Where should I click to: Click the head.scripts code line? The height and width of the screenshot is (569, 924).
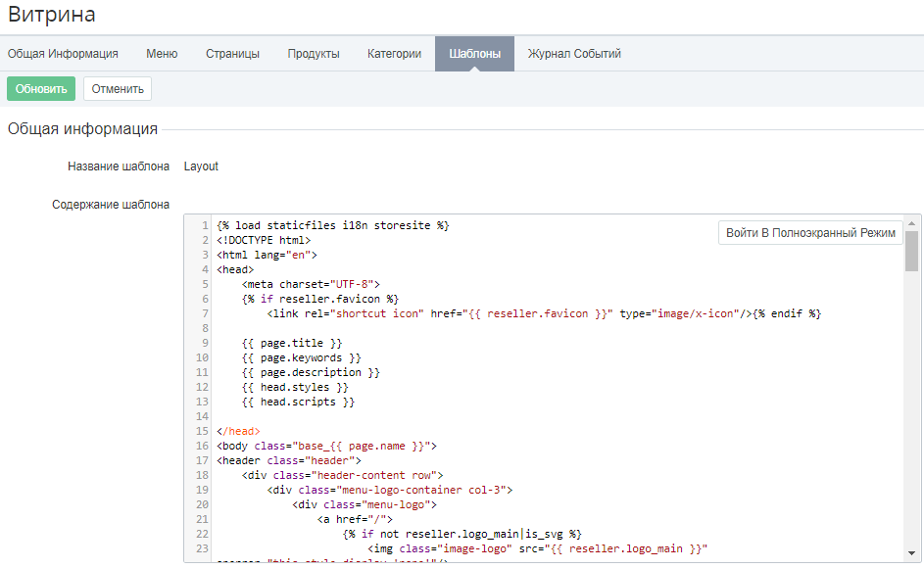[298, 402]
